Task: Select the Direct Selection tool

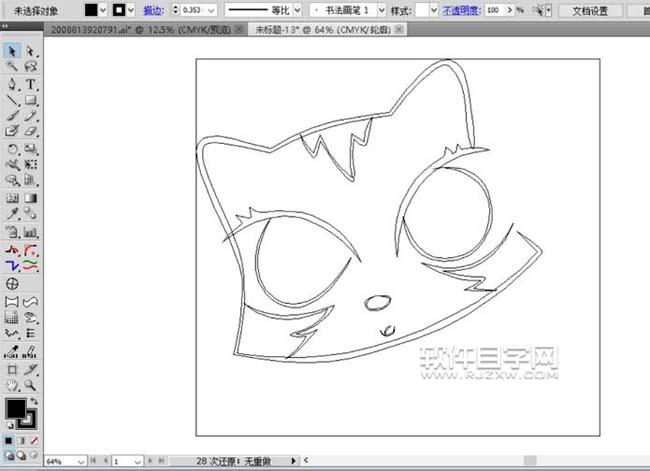Action: pos(31,50)
